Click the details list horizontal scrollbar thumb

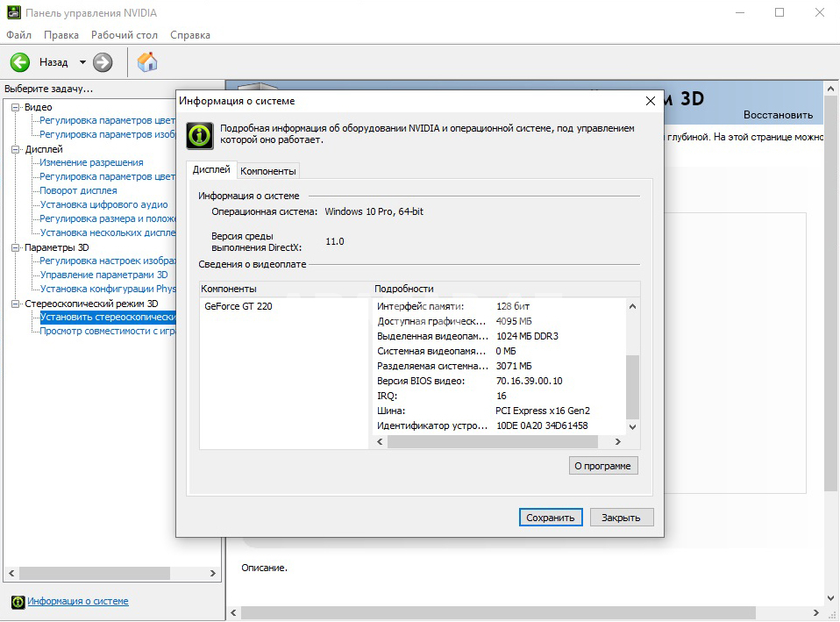pyautogui.click(x=492, y=441)
